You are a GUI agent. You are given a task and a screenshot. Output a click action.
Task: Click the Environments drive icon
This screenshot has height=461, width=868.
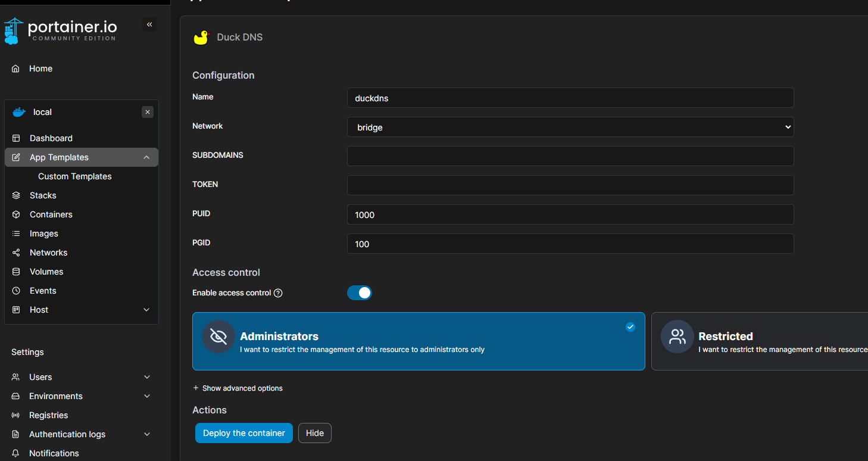coord(16,396)
